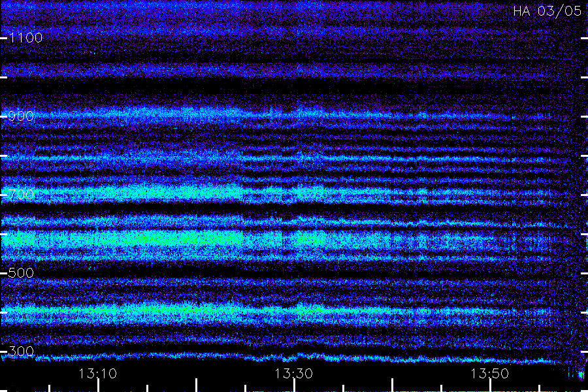Click the 13:10 time axis label
The image size is (588, 392).
click(x=98, y=374)
